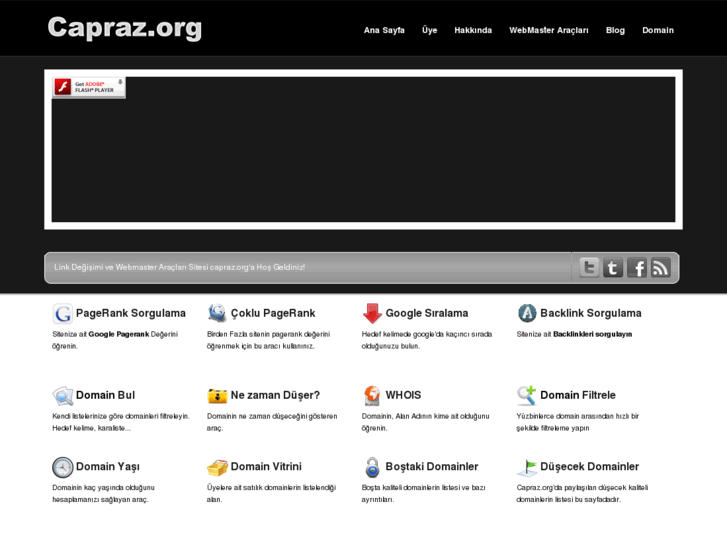Open the Boştaki Domainler link
Screen dimensions: 727x545
click(432, 467)
